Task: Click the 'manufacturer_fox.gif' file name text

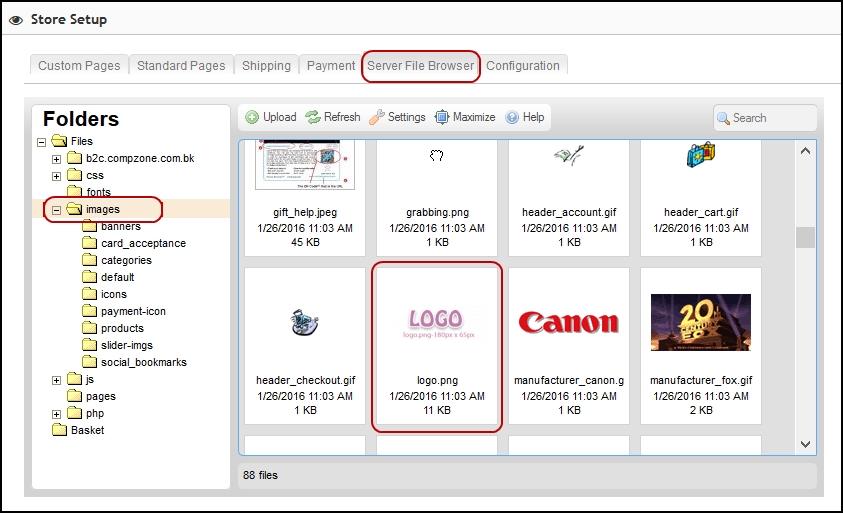Action: coord(701,380)
